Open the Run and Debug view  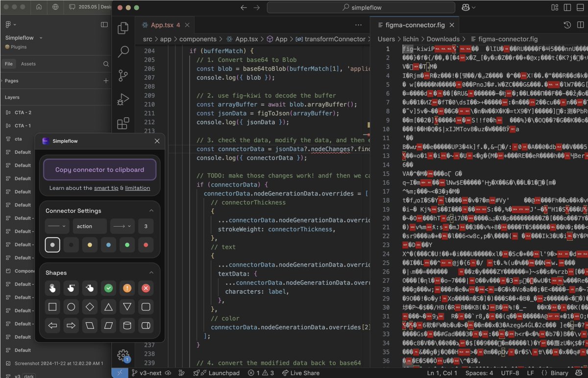[123, 99]
